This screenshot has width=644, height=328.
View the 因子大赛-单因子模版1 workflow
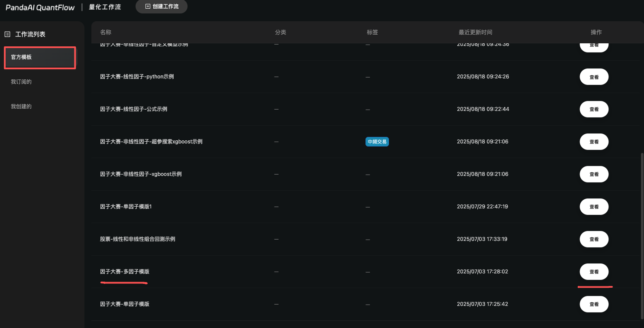[x=594, y=207]
